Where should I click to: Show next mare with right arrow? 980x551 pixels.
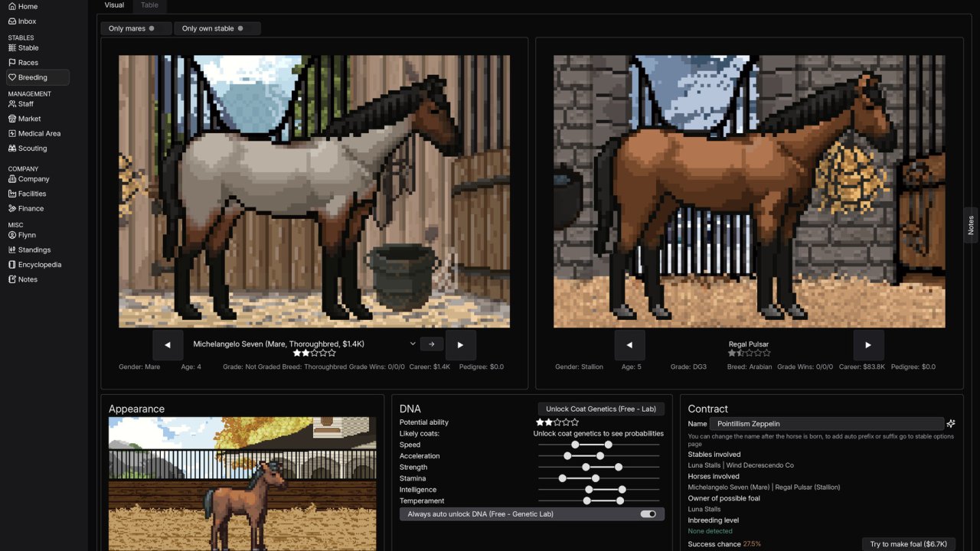coord(460,345)
